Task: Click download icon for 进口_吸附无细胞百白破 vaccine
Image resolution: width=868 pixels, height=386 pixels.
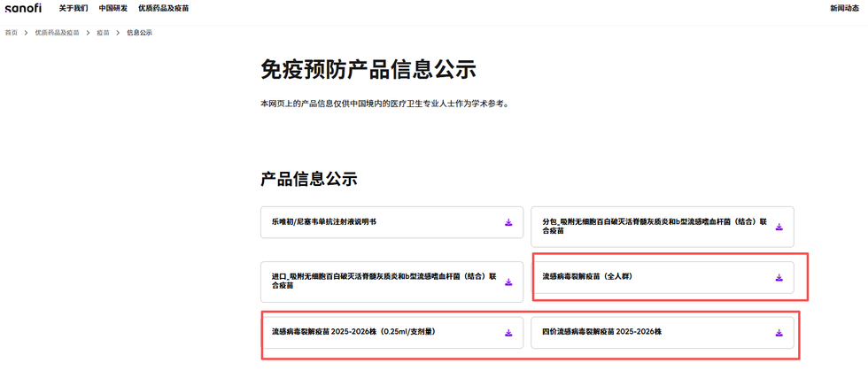Action: 508,282
